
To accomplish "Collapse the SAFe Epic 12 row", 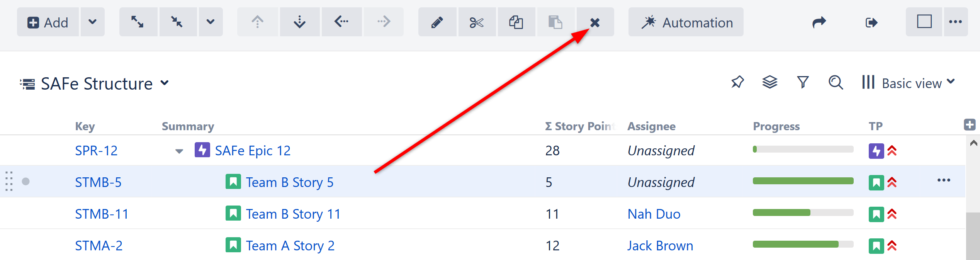I will pyautogui.click(x=179, y=151).
